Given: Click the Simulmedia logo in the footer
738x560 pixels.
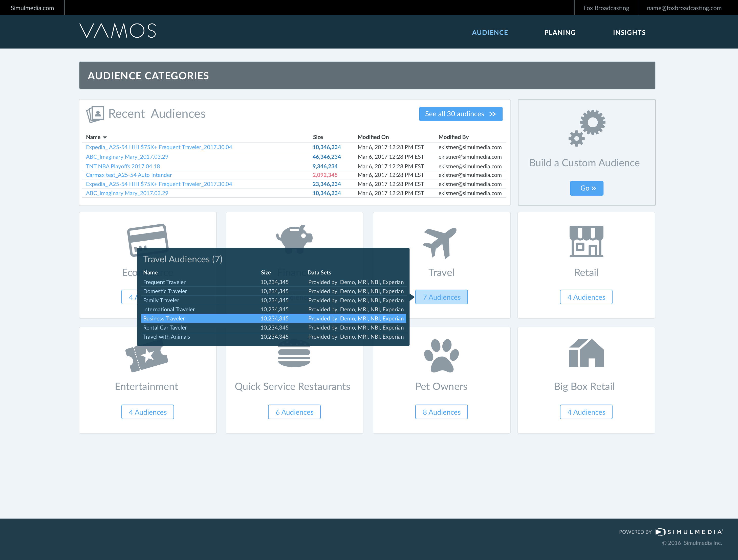Looking at the screenshot, I should (x=689, y=532).
